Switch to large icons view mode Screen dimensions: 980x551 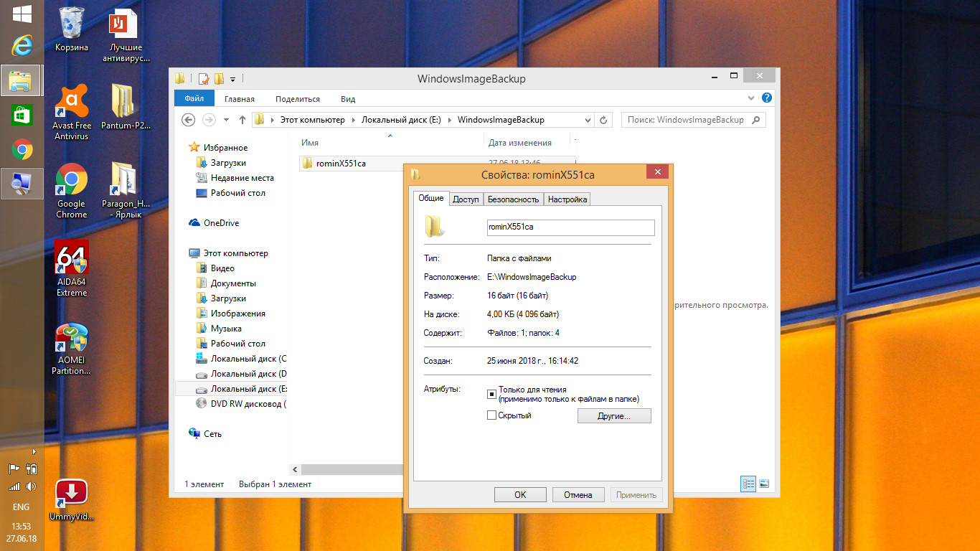pyautogui.click(x=764, y=484)
